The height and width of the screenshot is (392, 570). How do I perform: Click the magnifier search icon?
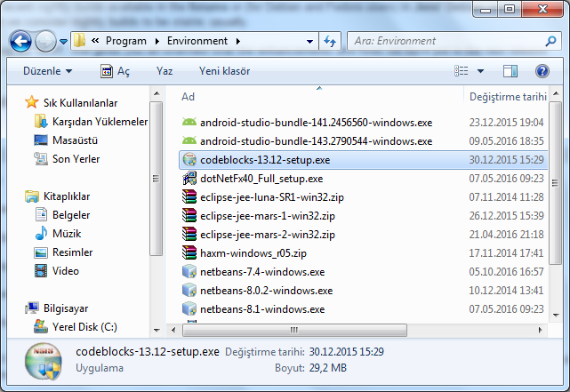point(550,41)
